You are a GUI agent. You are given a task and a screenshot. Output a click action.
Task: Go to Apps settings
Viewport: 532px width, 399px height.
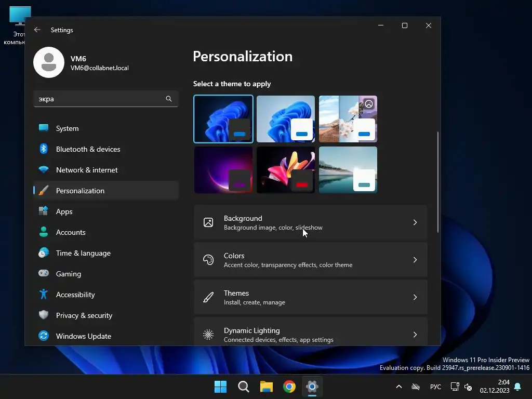(x=106, y=211)
